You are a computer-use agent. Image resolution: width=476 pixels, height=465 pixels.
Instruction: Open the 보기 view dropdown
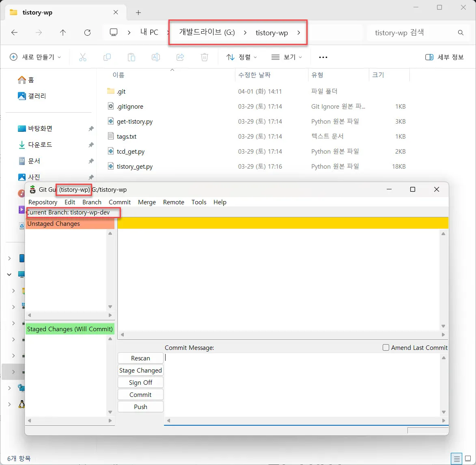286,57
